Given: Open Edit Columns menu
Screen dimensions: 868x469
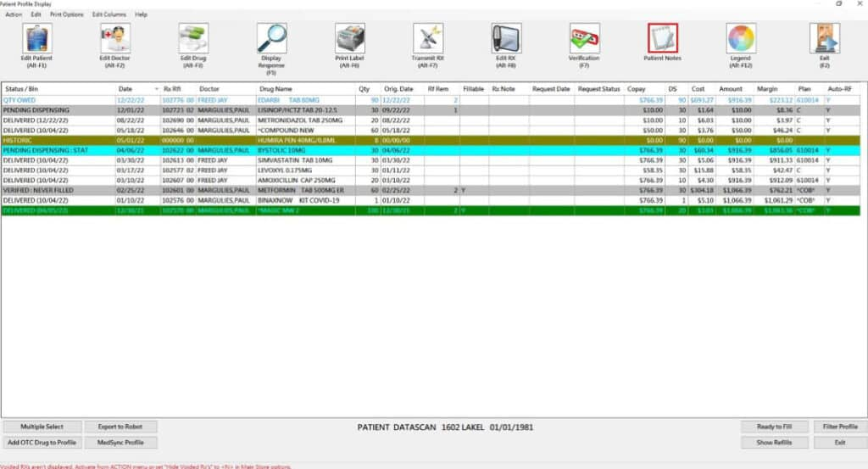Looking at the screenshot, I should 109,14.
